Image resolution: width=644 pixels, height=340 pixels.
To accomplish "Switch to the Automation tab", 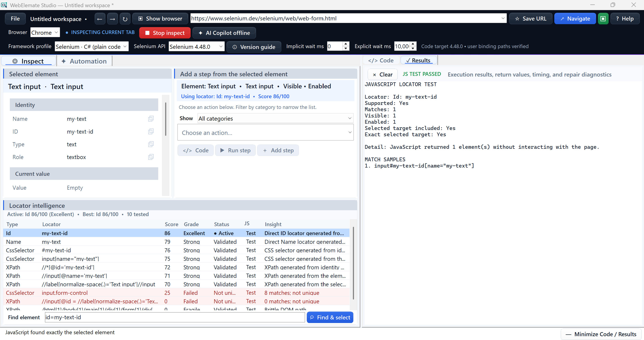I will (84, 61).
